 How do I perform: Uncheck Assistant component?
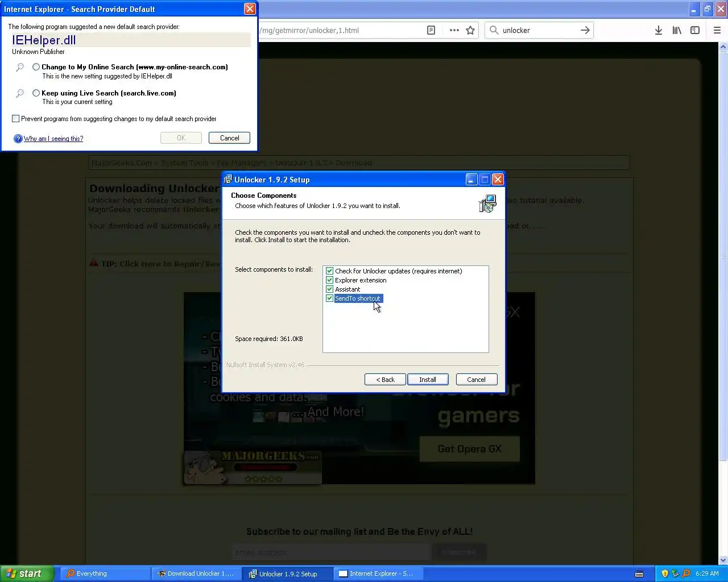coord(329,289)
